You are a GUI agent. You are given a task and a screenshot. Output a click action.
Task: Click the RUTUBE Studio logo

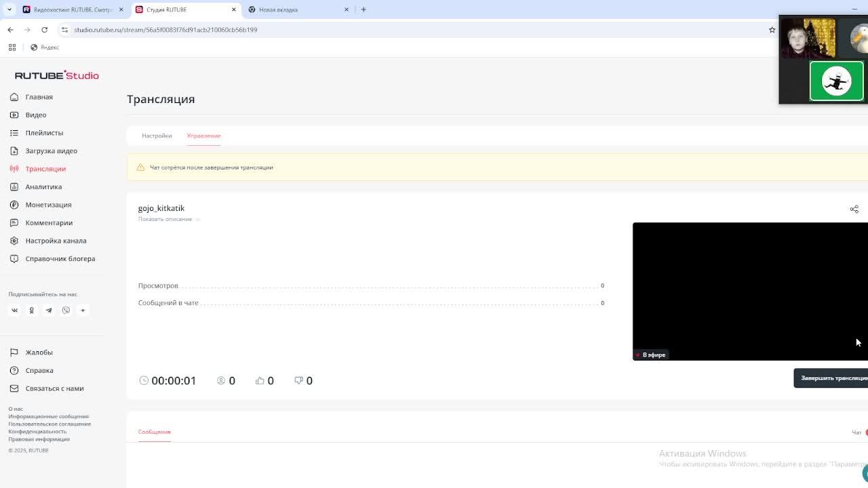click(x=57, y=75)
